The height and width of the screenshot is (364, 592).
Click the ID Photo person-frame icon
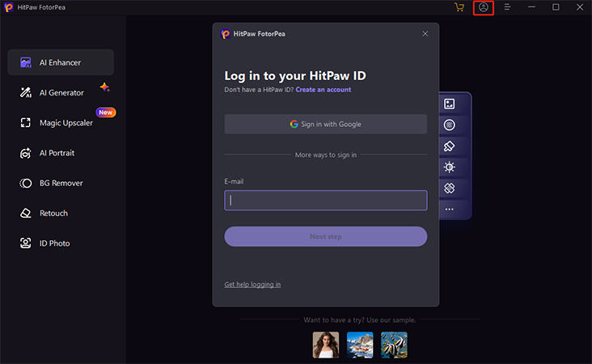coord(26,243)
